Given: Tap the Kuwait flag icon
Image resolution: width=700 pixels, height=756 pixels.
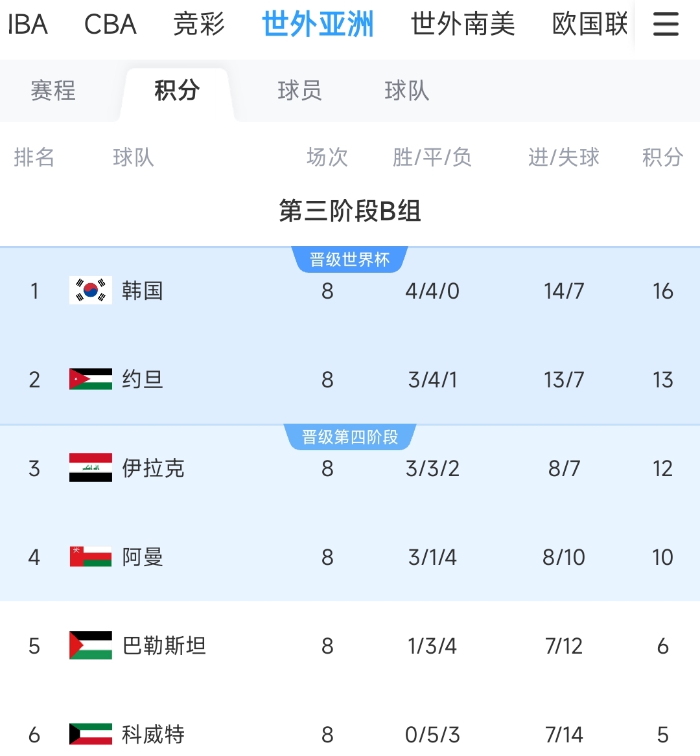Looking at the screenshot, I should [91, 734].
